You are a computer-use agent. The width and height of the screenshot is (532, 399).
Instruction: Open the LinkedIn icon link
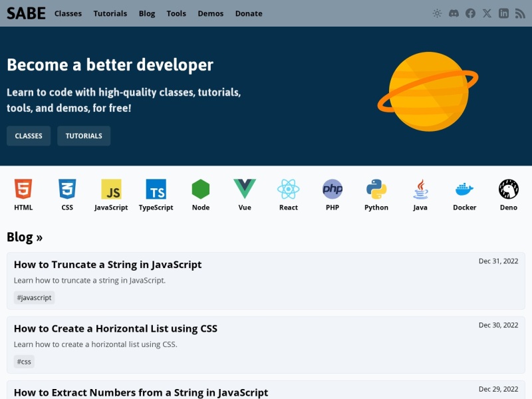[503, 13]
